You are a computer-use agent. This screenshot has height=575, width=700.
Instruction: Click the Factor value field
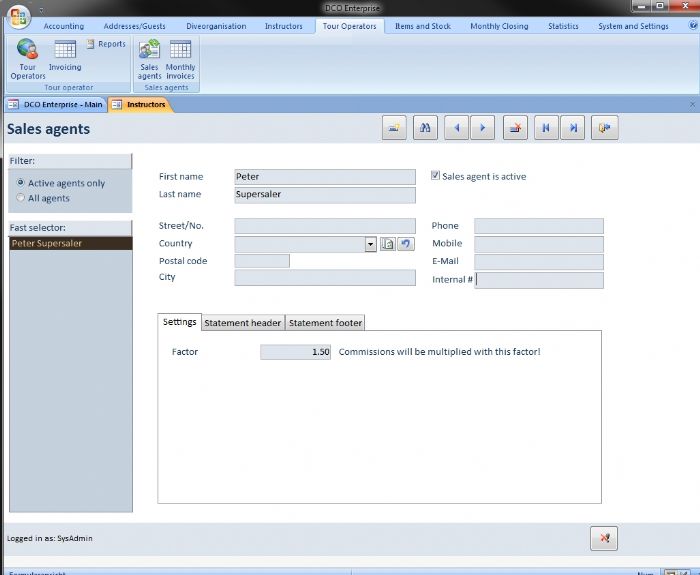[295, 352]
